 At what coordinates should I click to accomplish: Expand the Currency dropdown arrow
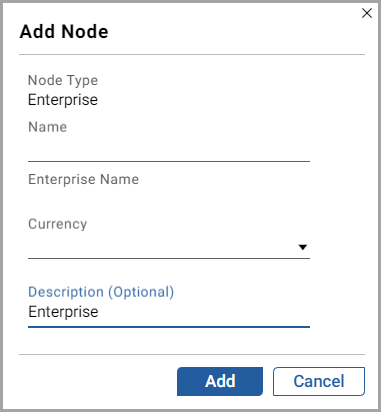tap(303, 247)
